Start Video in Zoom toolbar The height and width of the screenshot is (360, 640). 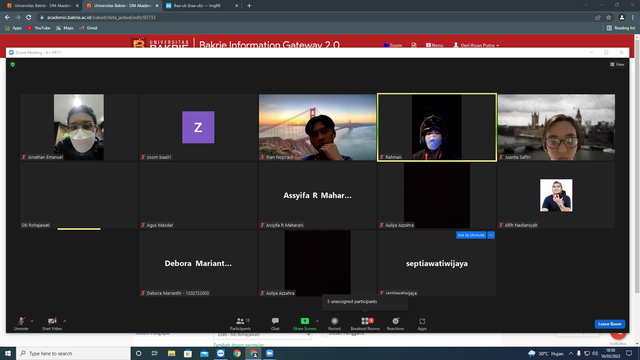pos(52,323)
